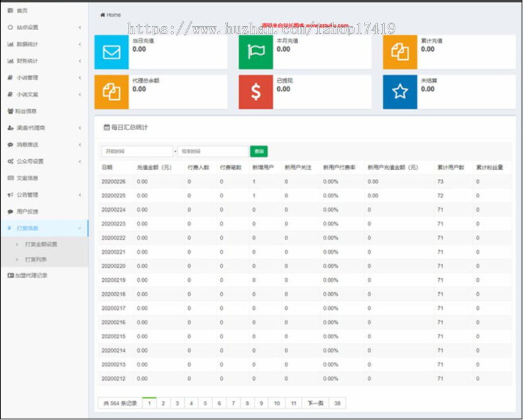Click the home icon in the breadcrumb

pyautogui.click(x=103, y=15)
